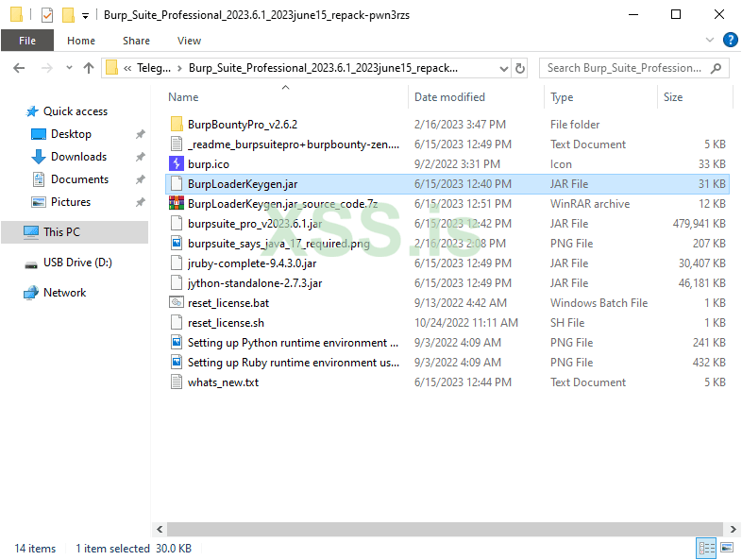Image resolution: width=742 pixels, height=560 pixels.
Task: Click the reset_license.bat batch file icon
Action: (177, 302)
